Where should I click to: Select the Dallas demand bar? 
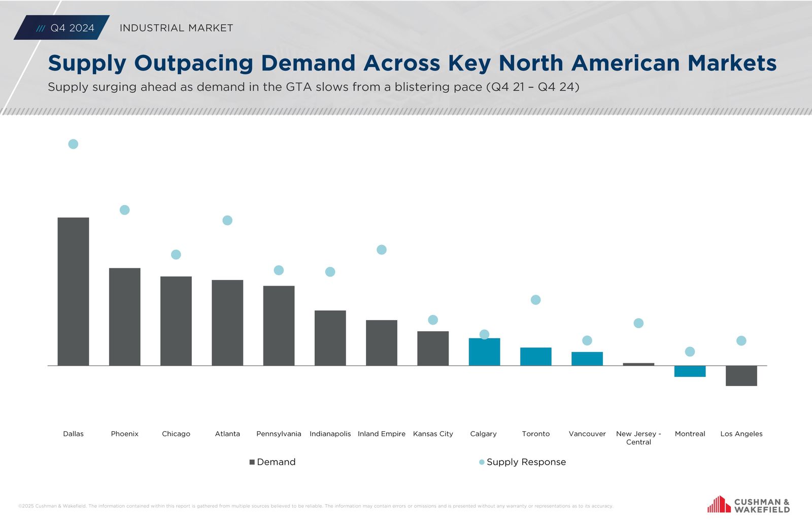tap(73, 292)
